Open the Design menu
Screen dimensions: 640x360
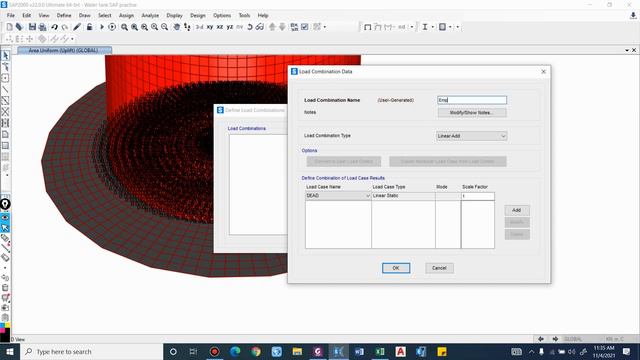tap(198, 16)
